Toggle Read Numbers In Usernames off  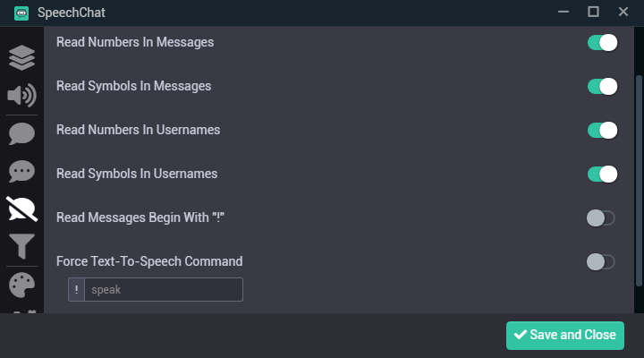coord(602,131)
